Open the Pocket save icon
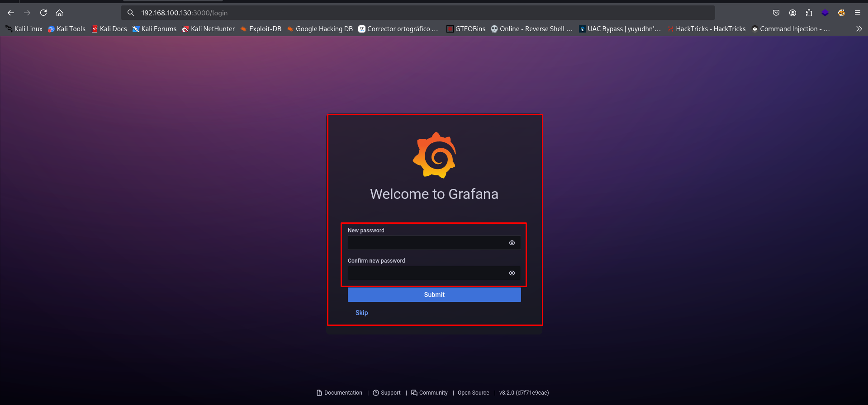 [x=776, y=13]
